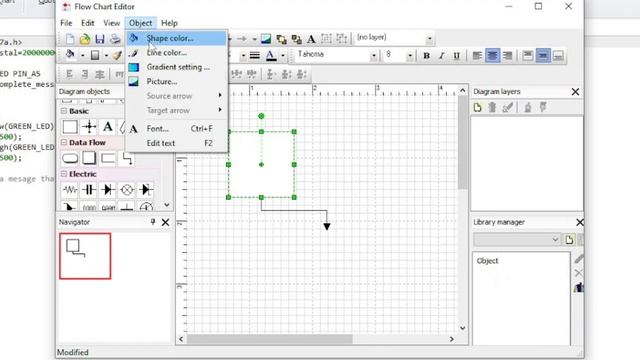Select the zener diode symbol in the Electric group
The width and height of the screenshot is (640, 360).
click(x=146, y=190)
